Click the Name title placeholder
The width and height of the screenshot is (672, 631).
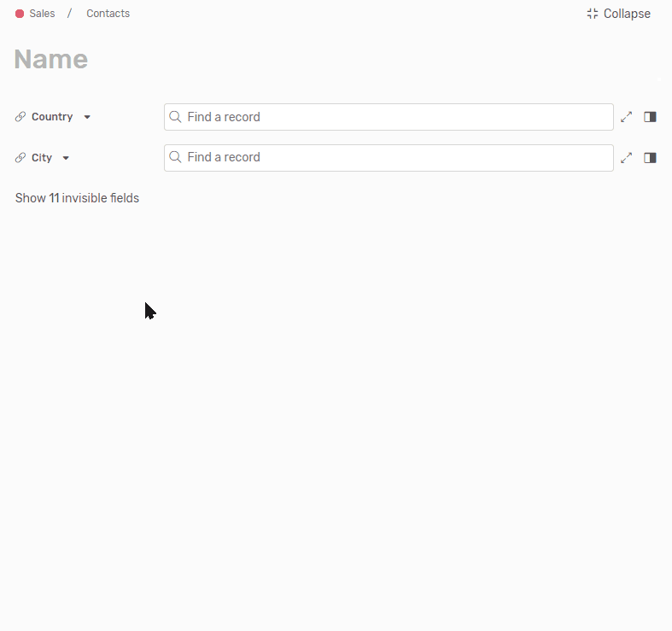point(51,59)
